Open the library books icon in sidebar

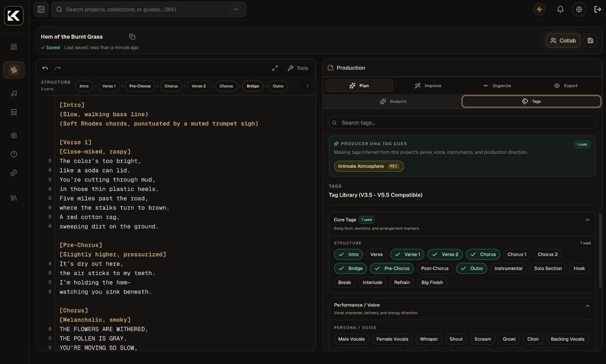(14, 198)
